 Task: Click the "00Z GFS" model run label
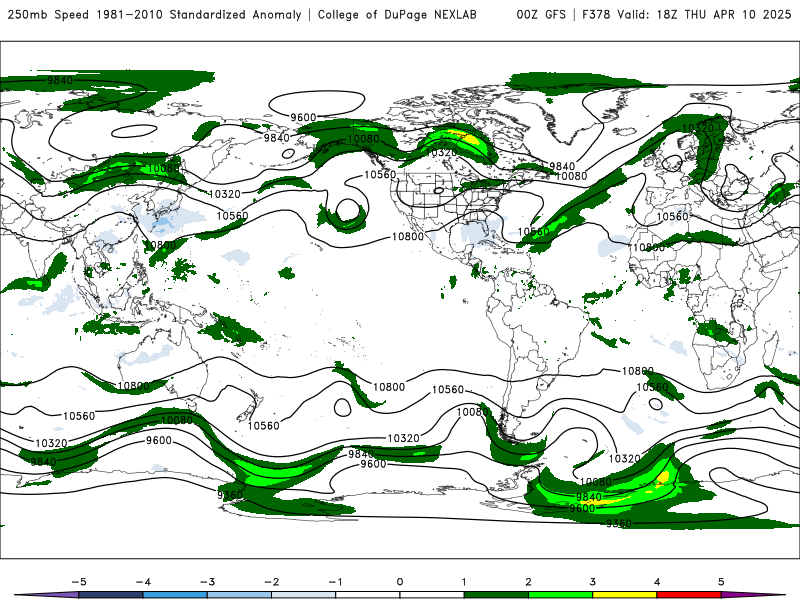(541, 14)
